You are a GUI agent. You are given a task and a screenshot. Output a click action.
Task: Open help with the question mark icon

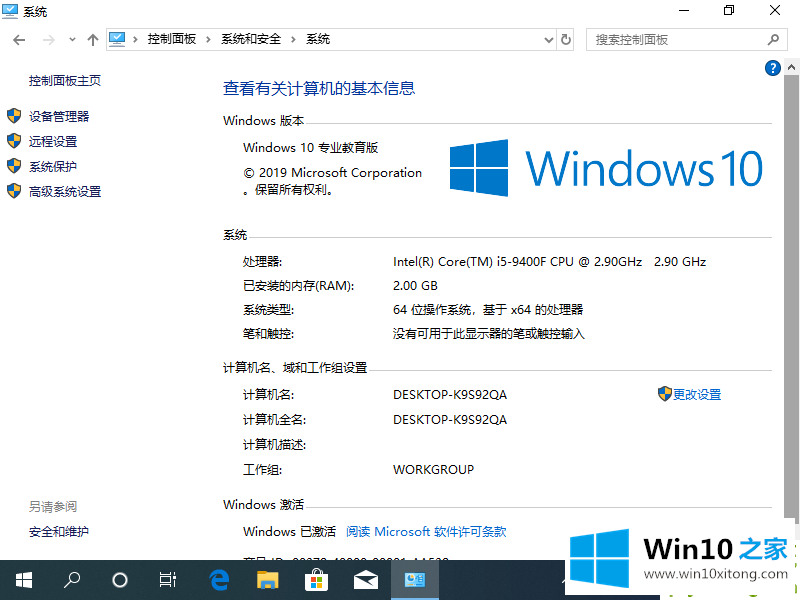pos(772,68)
